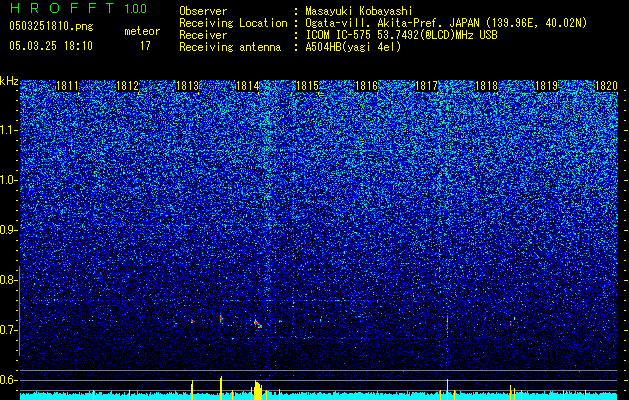
Task: Click the date stamp 05.03.25 18:10
Action: pos(51,46)
